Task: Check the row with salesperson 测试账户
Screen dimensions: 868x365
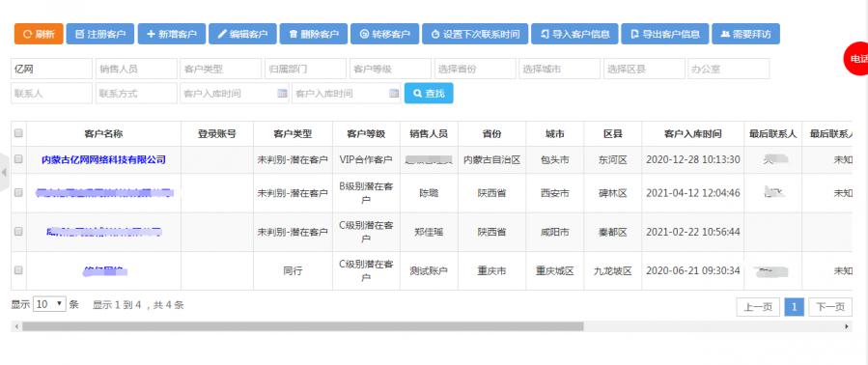Action: pos(18,270)
